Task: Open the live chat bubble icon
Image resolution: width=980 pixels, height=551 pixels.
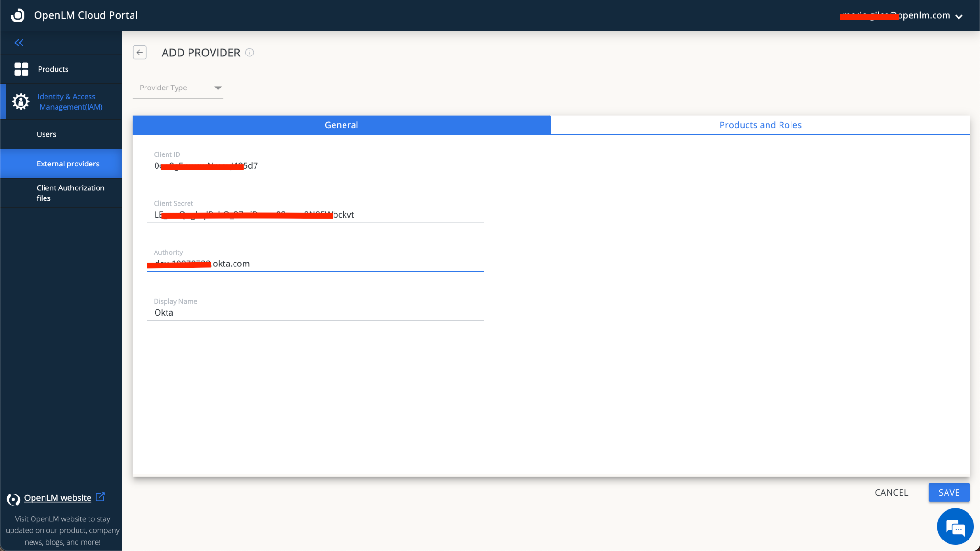Action: pyautogui.click(x=955, y=527)
